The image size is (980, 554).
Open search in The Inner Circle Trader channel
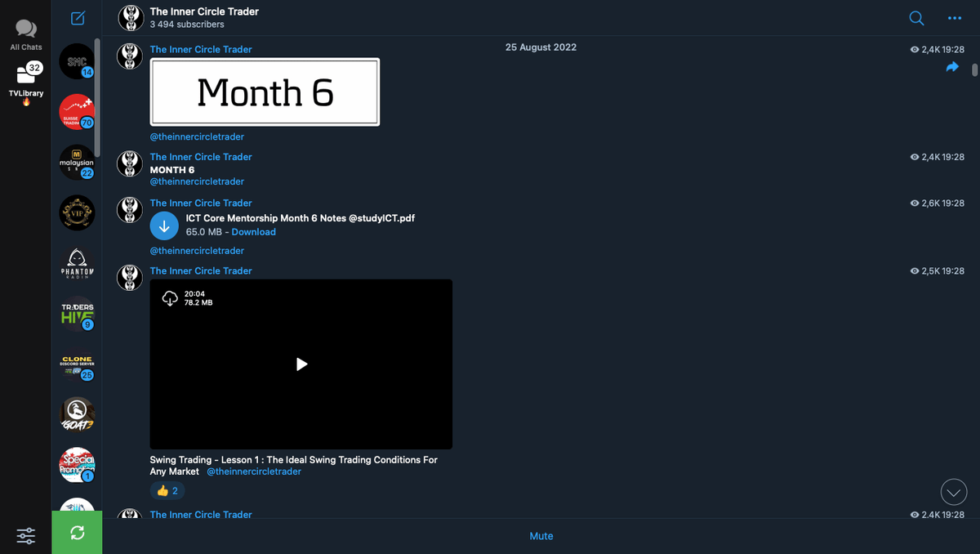click(916, 18)
